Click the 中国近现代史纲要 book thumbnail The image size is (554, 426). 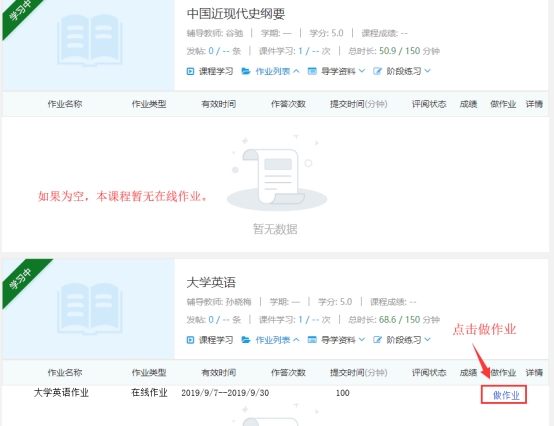90,40
